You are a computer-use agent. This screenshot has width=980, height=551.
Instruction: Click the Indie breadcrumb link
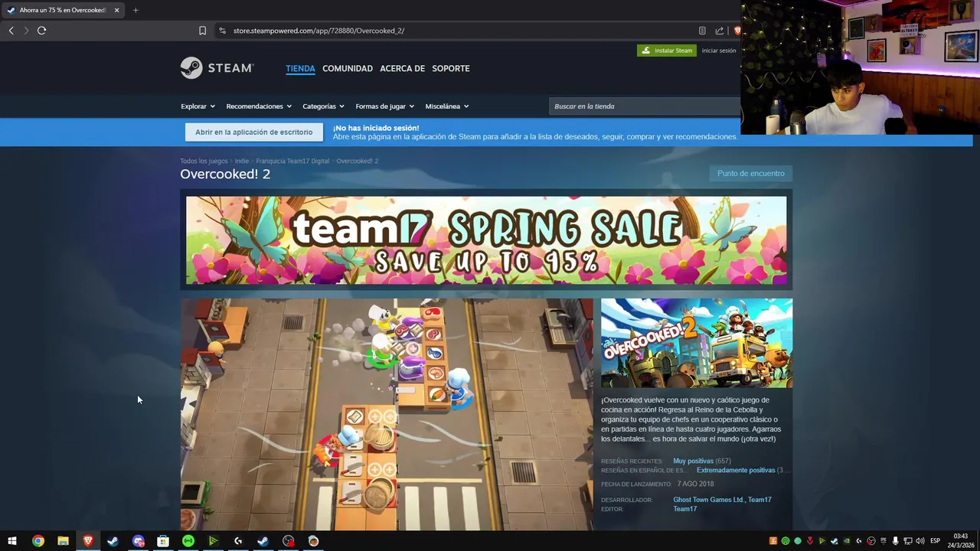[242, 161]
